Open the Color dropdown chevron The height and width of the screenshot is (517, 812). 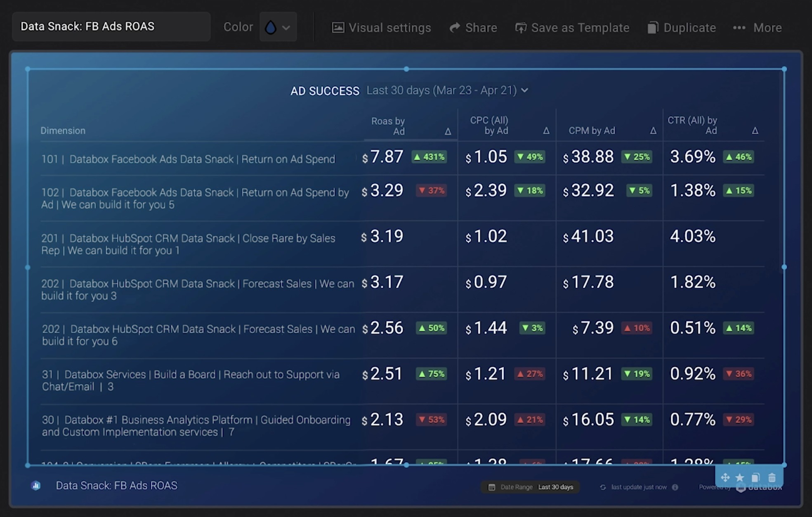pyautogui.click(x=286, y=27)
